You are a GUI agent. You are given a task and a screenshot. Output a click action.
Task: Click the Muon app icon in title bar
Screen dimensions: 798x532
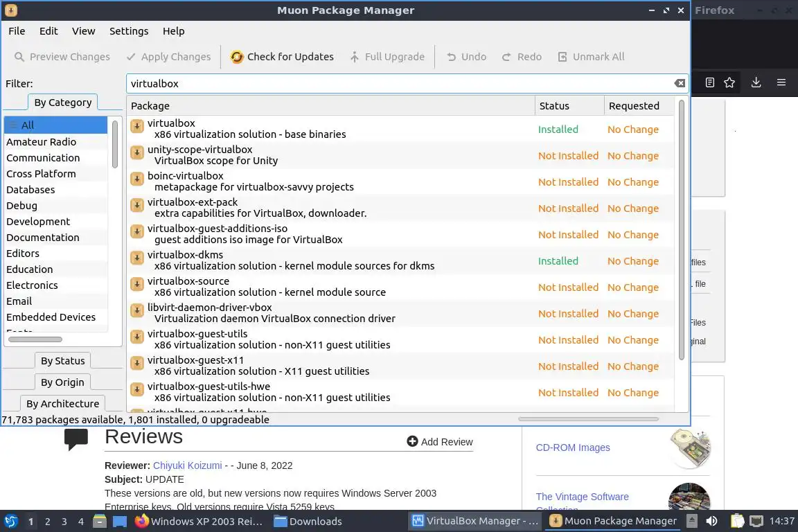[x=10, y=10]
